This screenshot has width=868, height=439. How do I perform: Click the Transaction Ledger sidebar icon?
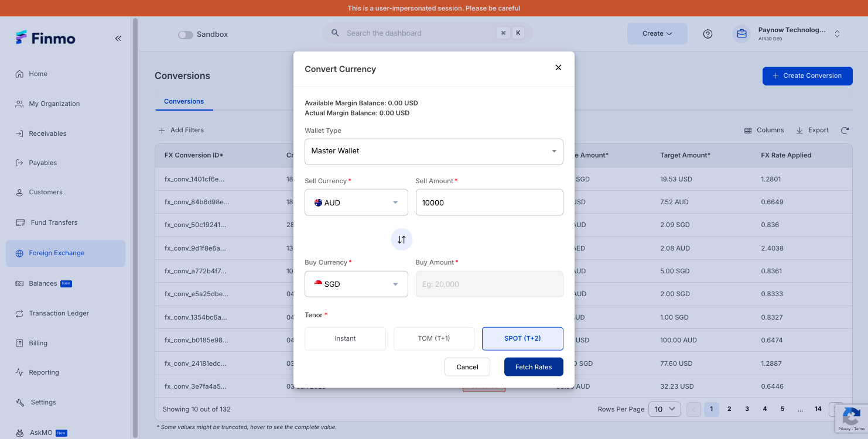coord(19,313)
